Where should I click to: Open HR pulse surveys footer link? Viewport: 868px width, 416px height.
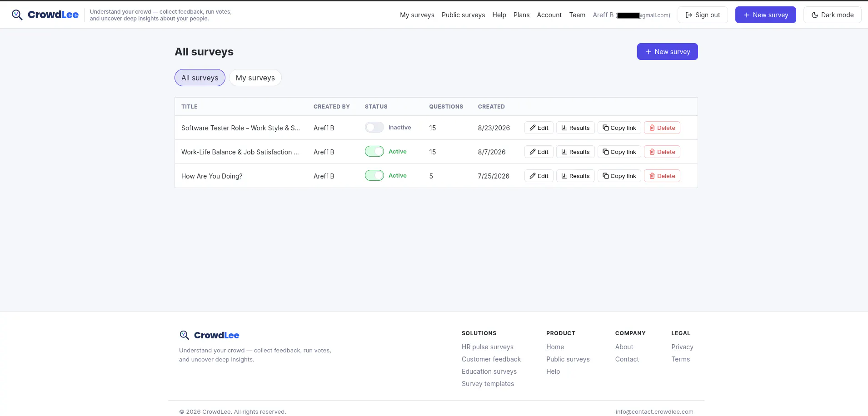488,347
